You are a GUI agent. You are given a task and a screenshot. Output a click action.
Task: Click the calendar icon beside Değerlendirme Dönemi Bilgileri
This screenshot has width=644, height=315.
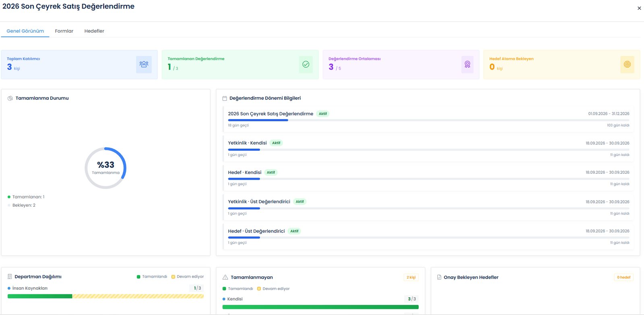[225, 98]
